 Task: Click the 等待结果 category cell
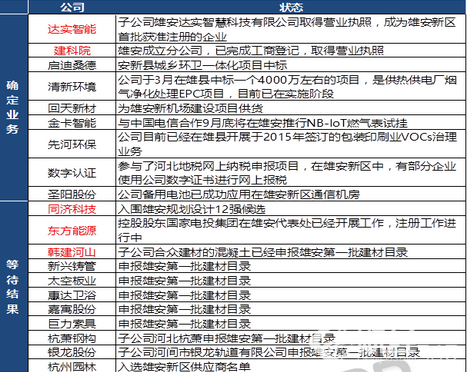click(13, 287)
